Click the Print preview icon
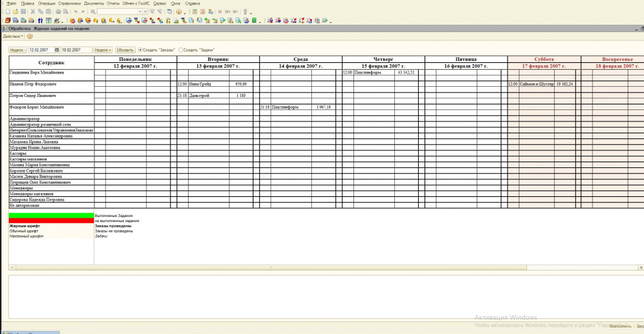644x334 pixels. [65, 11]
